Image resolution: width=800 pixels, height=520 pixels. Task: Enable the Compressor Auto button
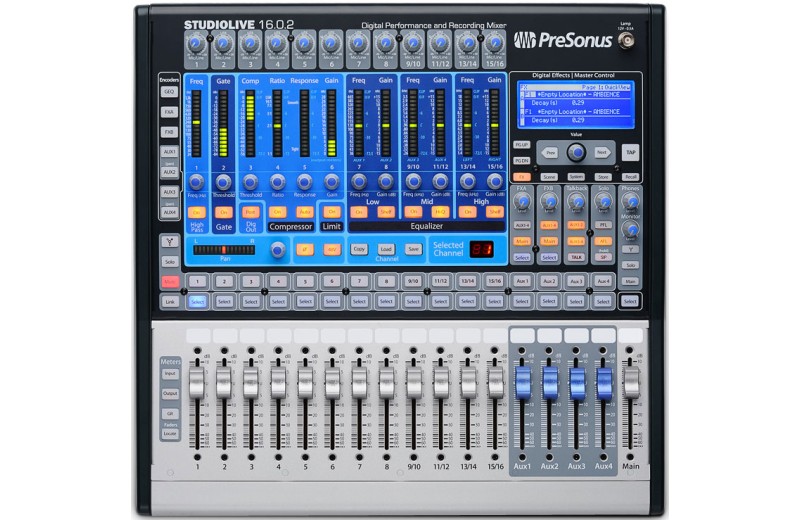(x=305, y=212)
